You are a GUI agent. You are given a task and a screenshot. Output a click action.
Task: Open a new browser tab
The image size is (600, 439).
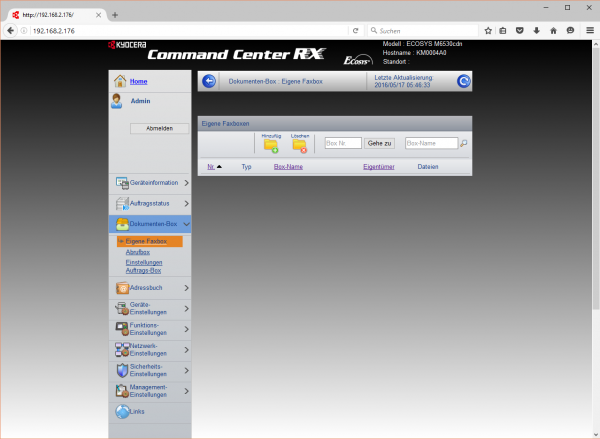[x=115, y=14]
